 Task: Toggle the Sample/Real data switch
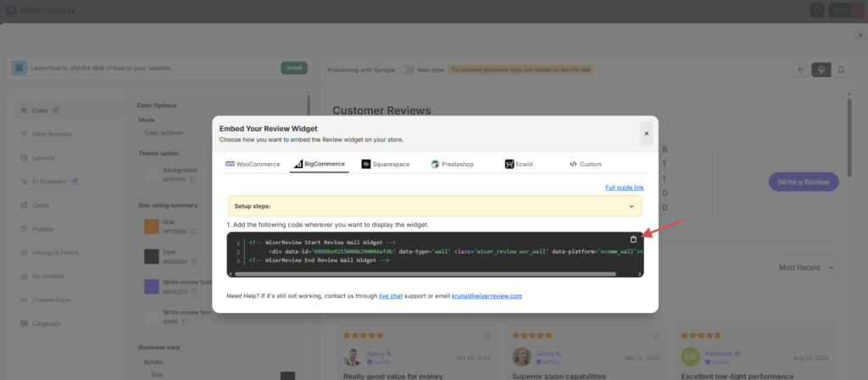(406, 70)
